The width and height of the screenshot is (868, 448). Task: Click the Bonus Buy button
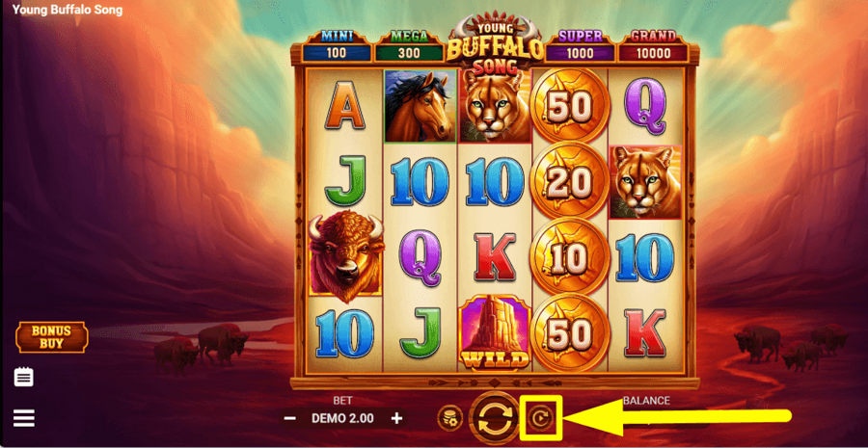point(51,337)
